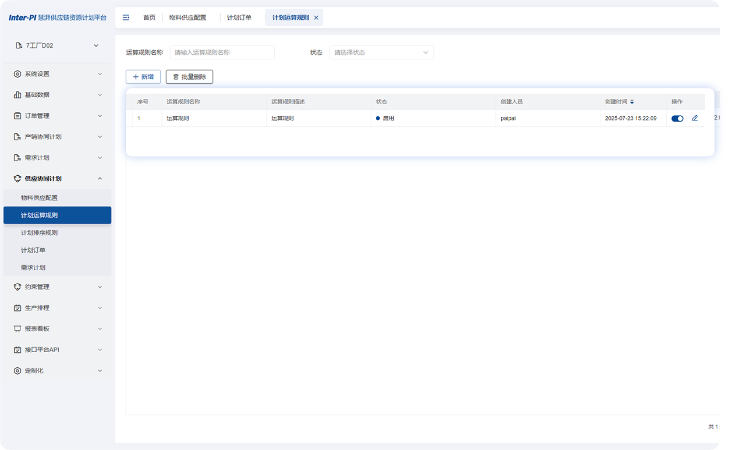The width and height of the screenshot is (730, 450).
Task: Click the sort icon beside 创建时间 header
Action: point(631,102)
